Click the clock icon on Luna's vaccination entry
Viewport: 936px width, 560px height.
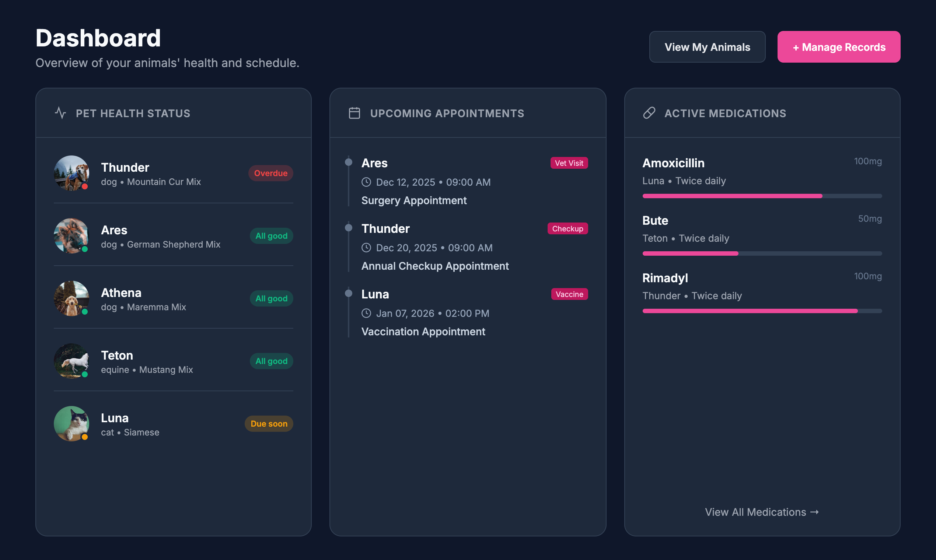[366, 313]
